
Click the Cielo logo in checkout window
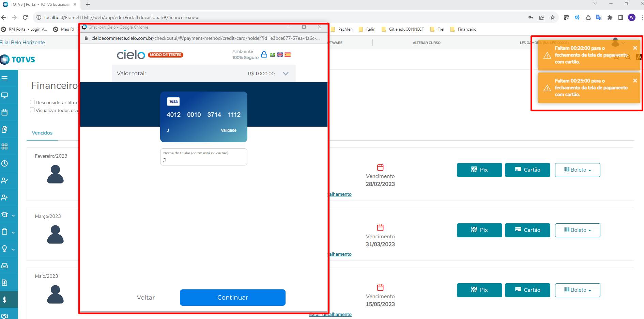[x=131, y=54]
